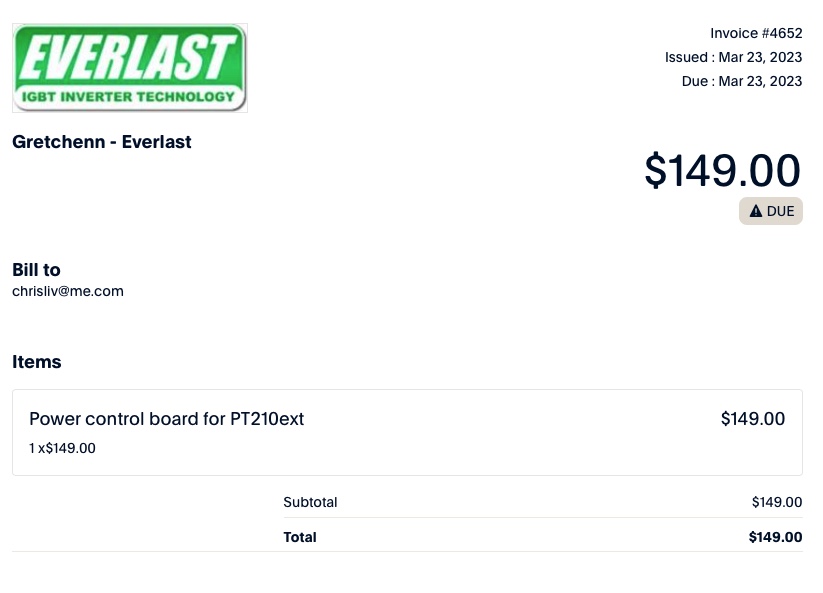823x593 pixels.
Task: Click the large $149.00 amount due
Action: [722, 170]
